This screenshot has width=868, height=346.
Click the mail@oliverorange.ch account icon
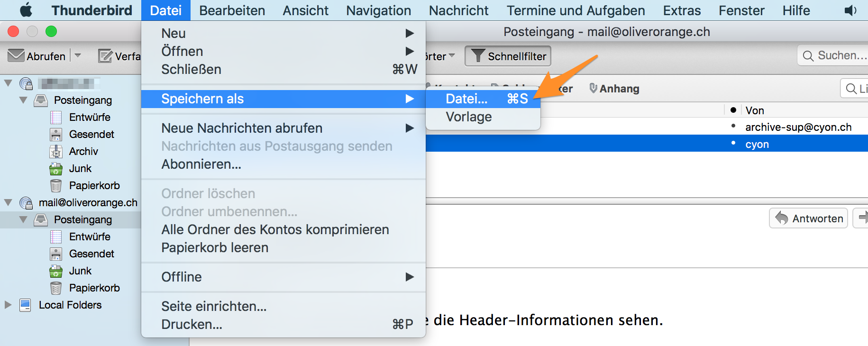click(26, 202)
